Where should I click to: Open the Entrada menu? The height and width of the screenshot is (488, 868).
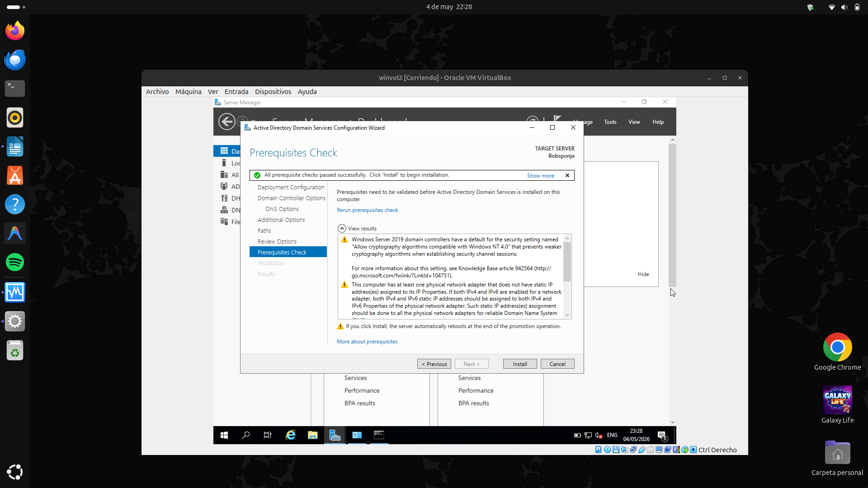point(236,92)
